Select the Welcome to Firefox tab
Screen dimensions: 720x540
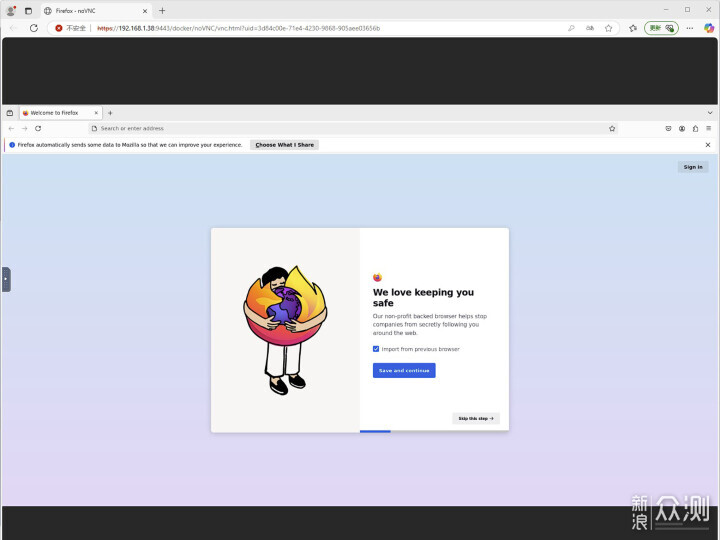60,113
